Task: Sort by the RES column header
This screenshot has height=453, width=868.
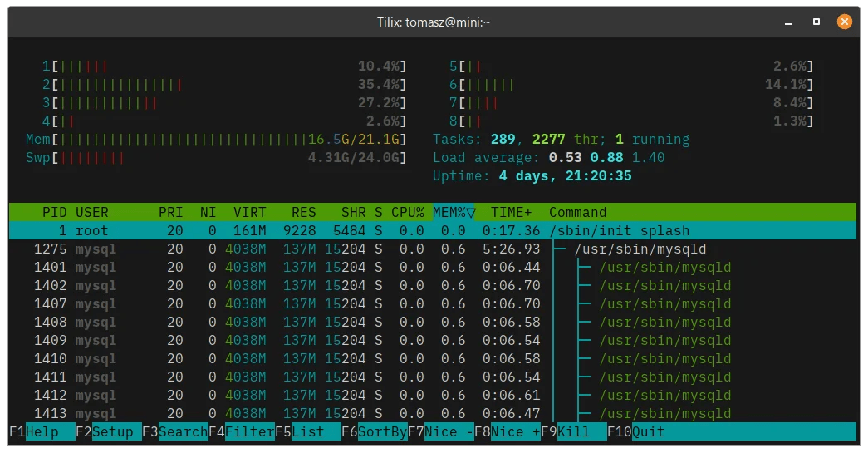Action: point(303,213)
